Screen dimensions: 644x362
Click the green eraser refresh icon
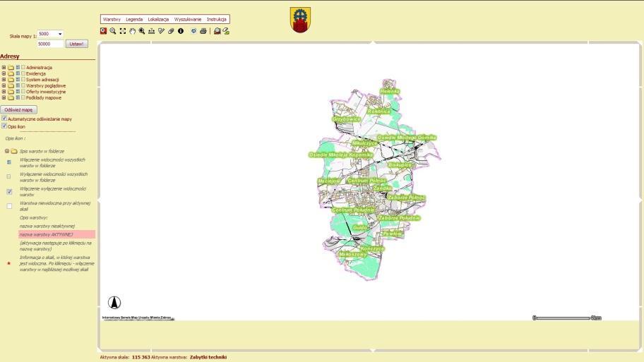(226, 31)
